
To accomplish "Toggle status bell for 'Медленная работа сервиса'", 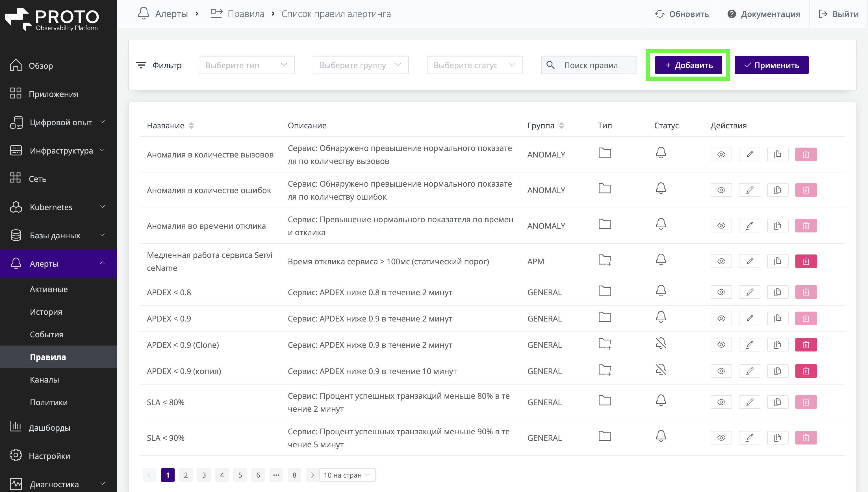I will coord(661,260).
